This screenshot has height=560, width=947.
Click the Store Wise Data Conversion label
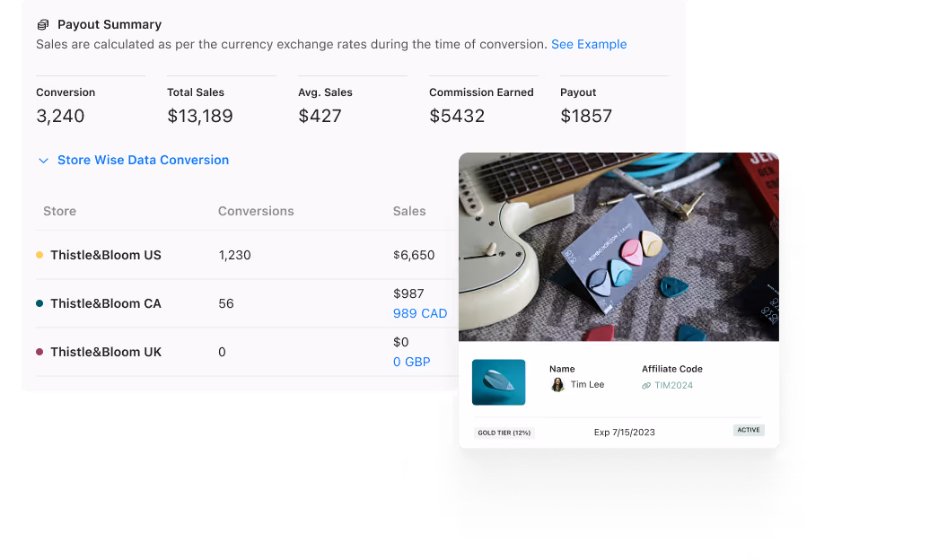(x=143, y=160)
